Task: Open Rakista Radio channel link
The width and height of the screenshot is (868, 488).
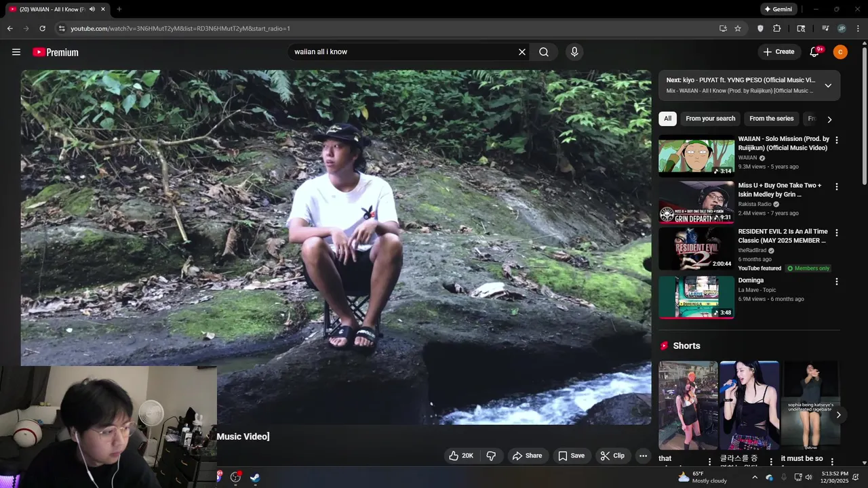Action: pyautogui.click(x=755, y=204)
